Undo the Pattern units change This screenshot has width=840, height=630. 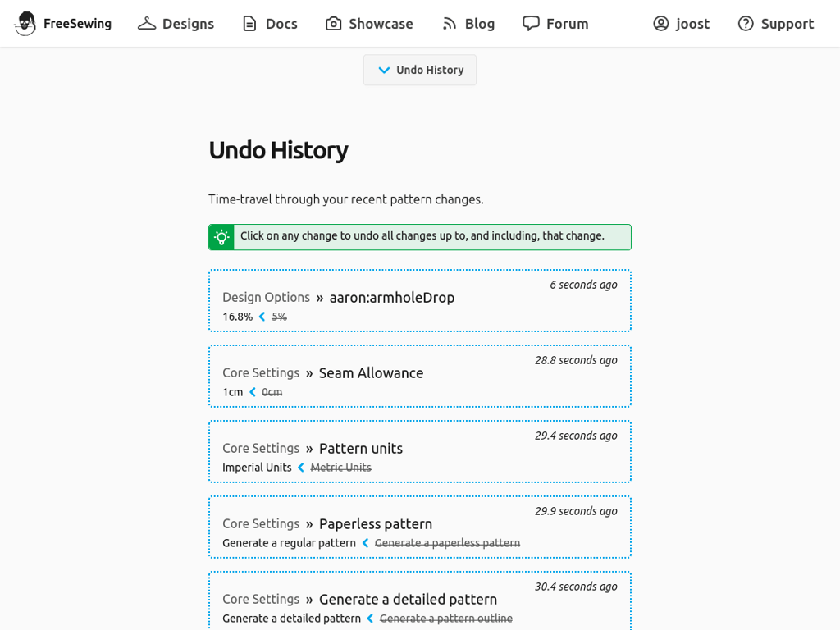(x=420, y=452)
